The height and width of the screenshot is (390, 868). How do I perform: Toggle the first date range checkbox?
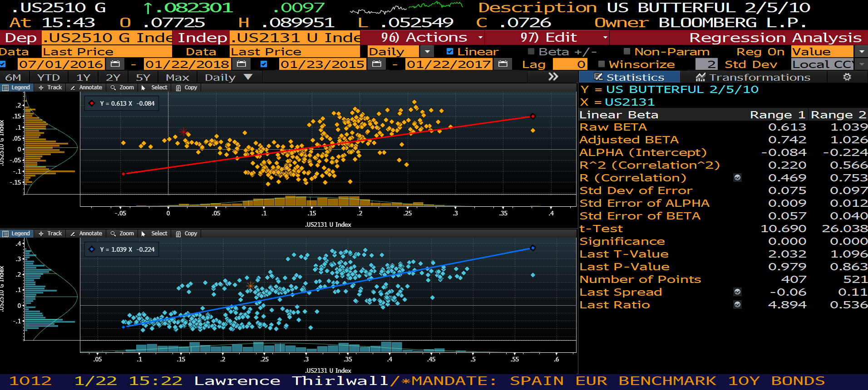coord(3,64)
